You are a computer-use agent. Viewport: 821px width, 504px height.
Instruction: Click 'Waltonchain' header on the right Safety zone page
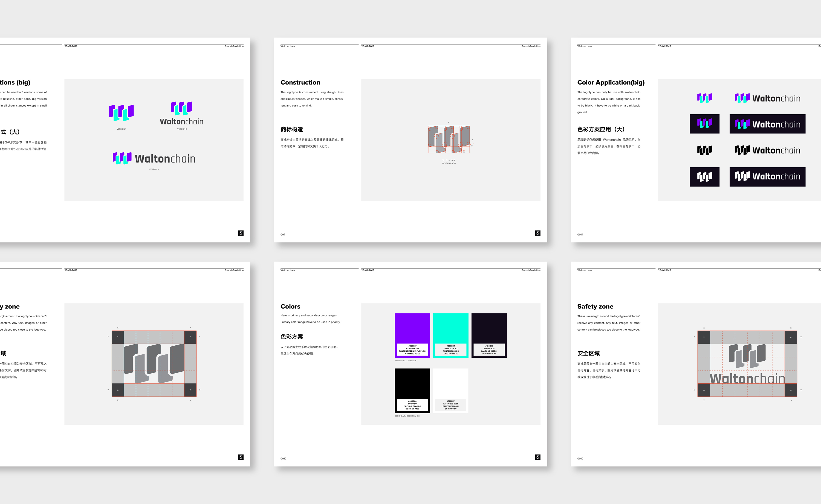tap(585, 270)
